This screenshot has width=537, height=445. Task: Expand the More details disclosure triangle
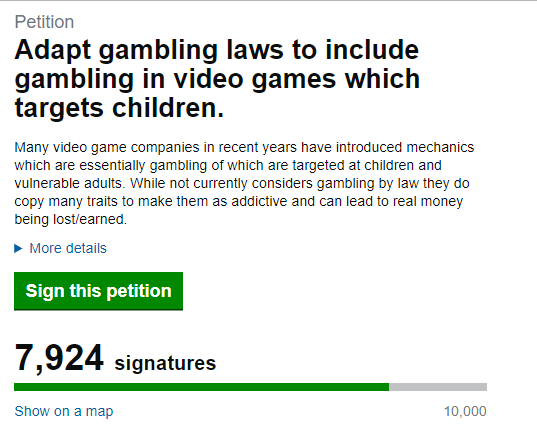point(18,248)
